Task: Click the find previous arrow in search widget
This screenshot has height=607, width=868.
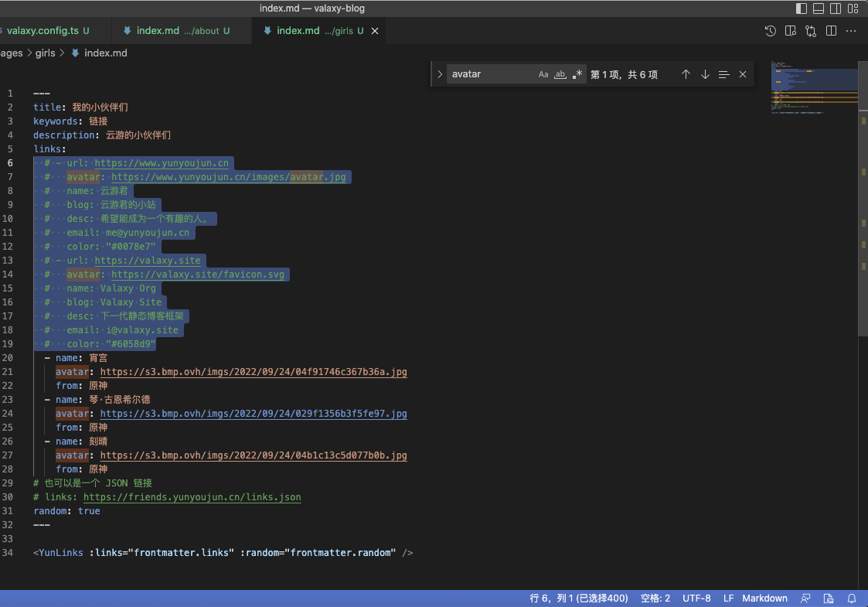Action: point(686,73)
